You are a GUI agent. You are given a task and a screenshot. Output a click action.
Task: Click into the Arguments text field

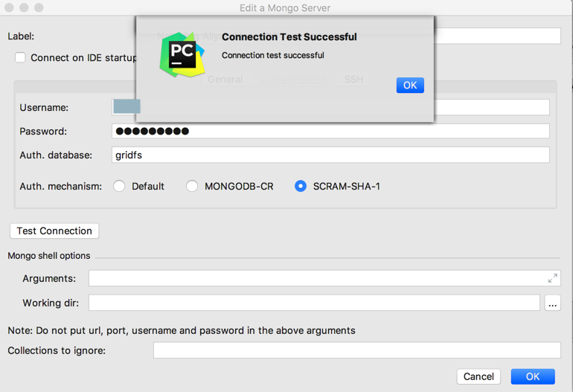pyautogui.click(x=316, y=278)
